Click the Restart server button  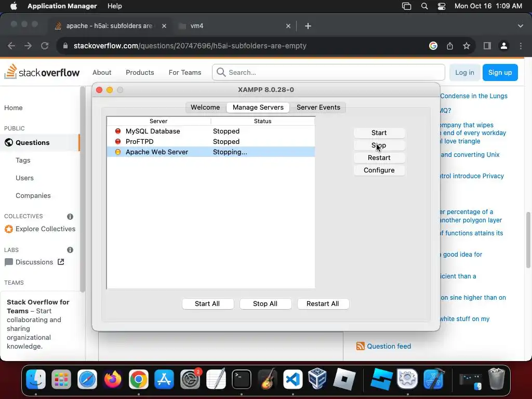(x=379, y=158)
